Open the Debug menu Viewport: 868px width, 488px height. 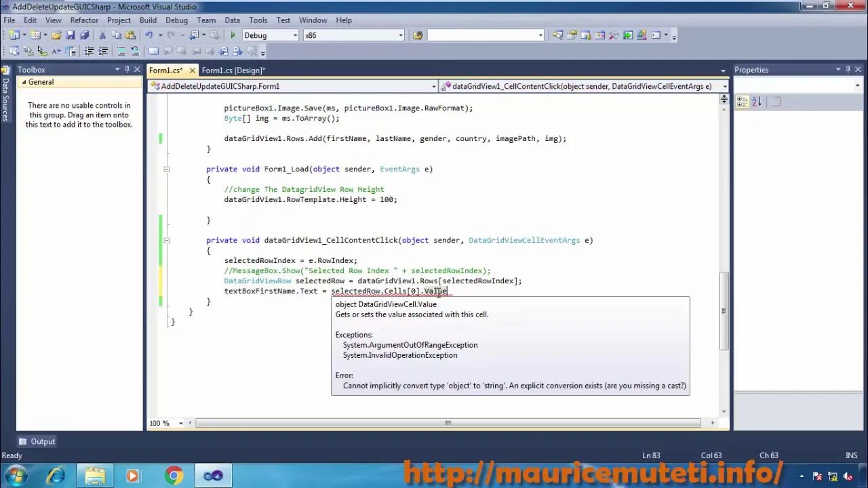click(x=176, y=20)
